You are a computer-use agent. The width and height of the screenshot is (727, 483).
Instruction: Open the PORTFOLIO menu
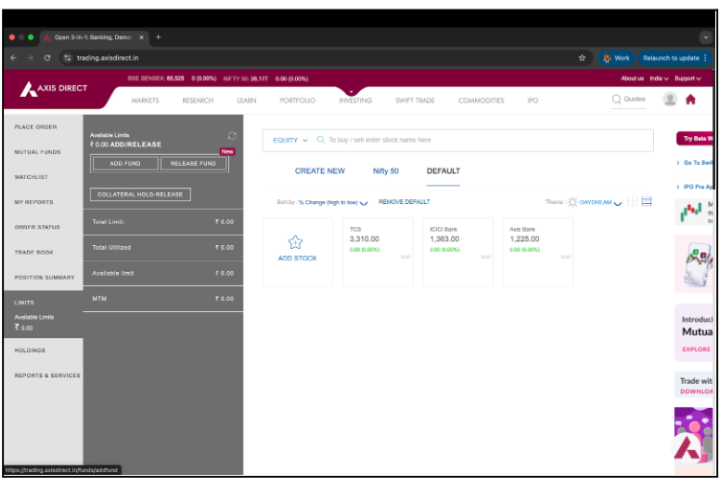click(x=297, y=101)
